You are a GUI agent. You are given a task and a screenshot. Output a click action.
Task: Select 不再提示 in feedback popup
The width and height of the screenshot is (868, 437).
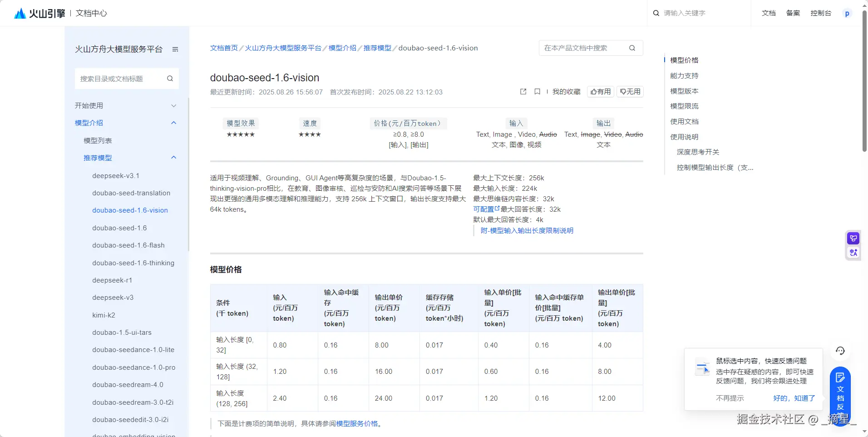[730, 398]
